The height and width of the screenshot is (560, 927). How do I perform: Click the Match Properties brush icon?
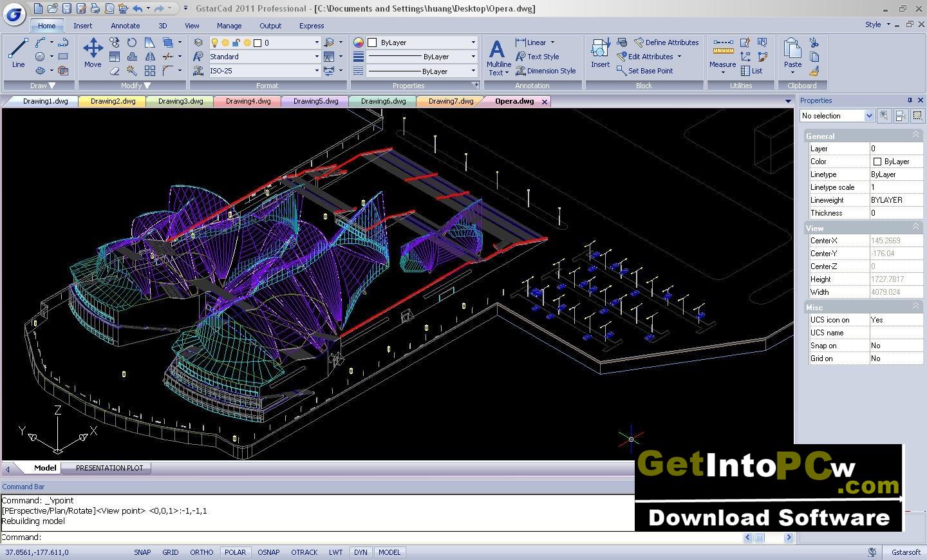814,71
